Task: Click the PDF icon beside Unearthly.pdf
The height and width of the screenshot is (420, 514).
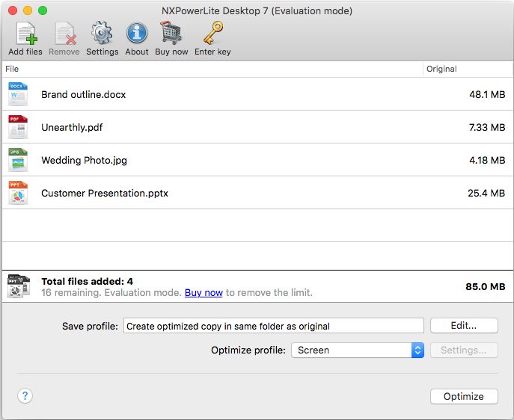Action: point(18,127)
